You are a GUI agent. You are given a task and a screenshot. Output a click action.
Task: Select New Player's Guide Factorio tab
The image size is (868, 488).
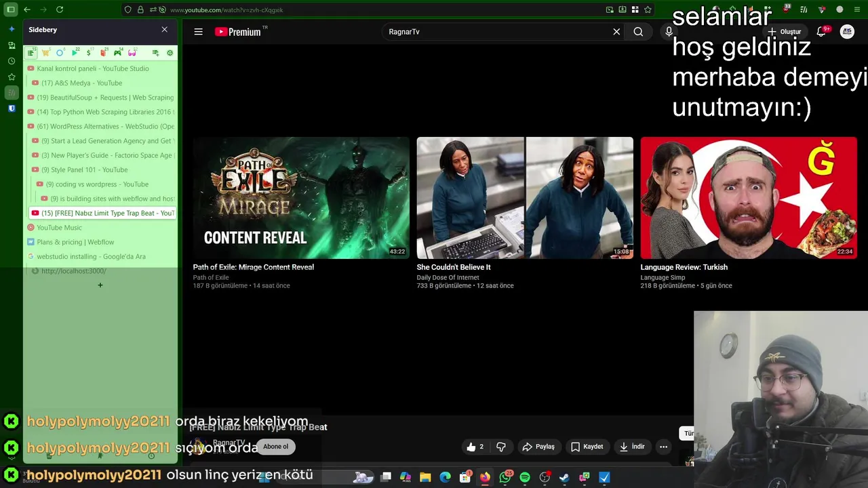tap(102, 155)
